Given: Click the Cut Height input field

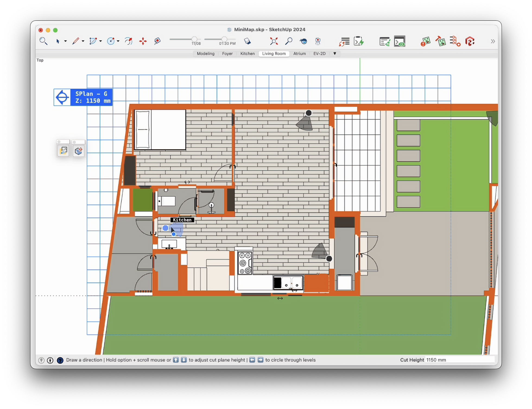Looking at the screenshot, I should tap(459, 360).
